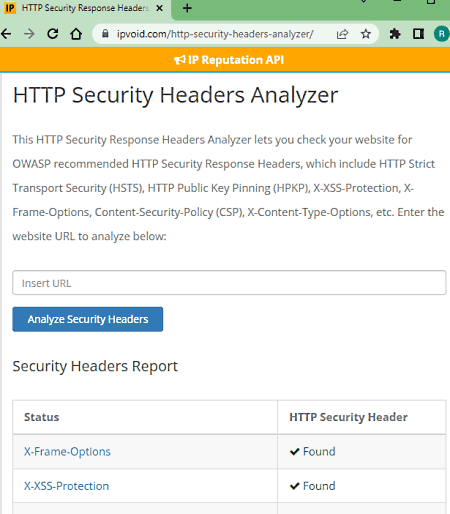Open the X-XSS-Protection link
This screenshot has width=450, height=514.
[66, 486]
